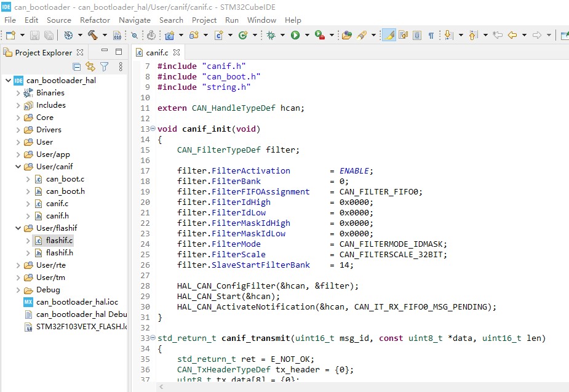Open Project Explorer filter icon

coord(105,67)
